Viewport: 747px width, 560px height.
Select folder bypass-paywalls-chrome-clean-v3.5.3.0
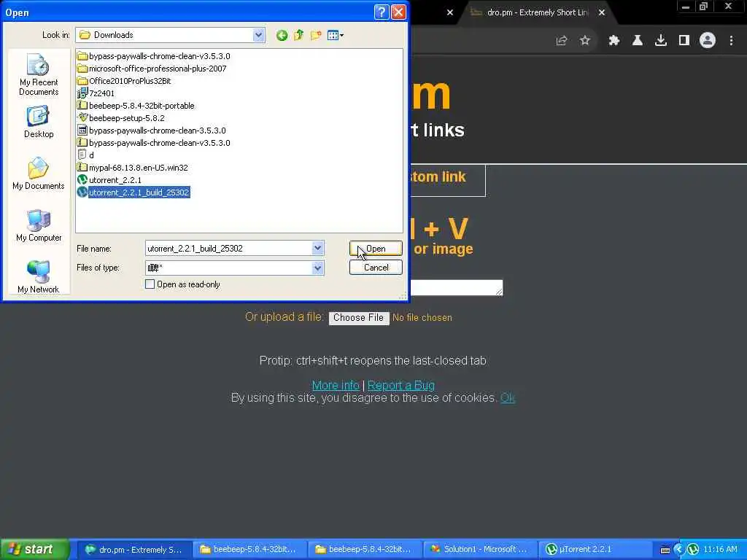point(154,56)
